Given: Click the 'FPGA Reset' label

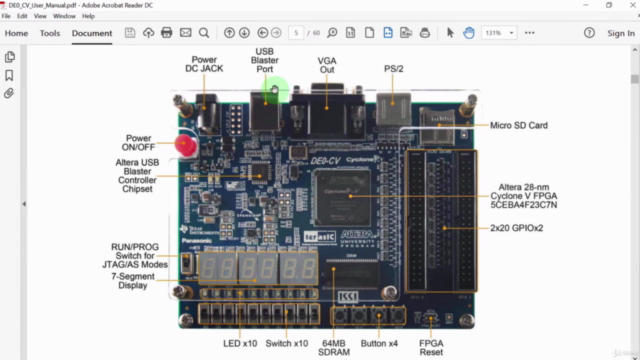Looking at the screenshot, I should click(x=431, y=348).
